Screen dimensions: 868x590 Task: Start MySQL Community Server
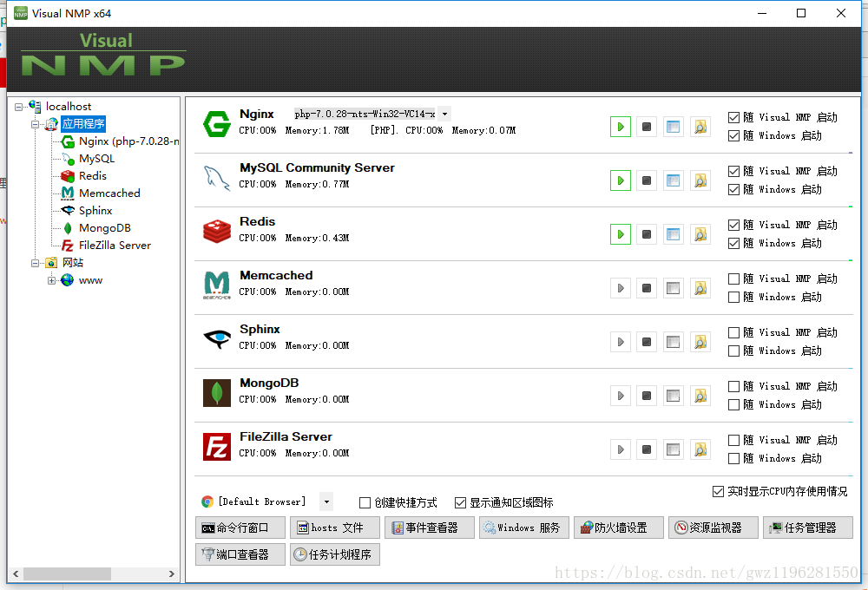click(x=620, y=180)
